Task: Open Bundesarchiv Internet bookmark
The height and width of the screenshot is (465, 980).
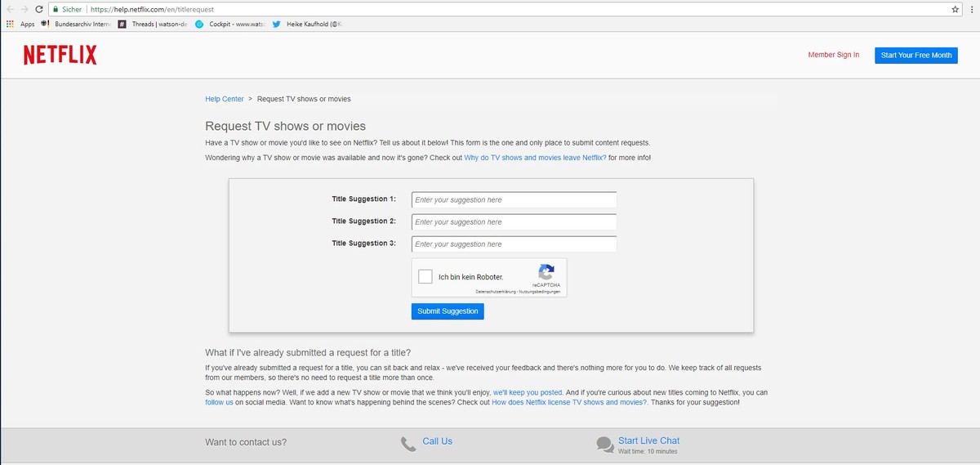Action: pos(75,25)
